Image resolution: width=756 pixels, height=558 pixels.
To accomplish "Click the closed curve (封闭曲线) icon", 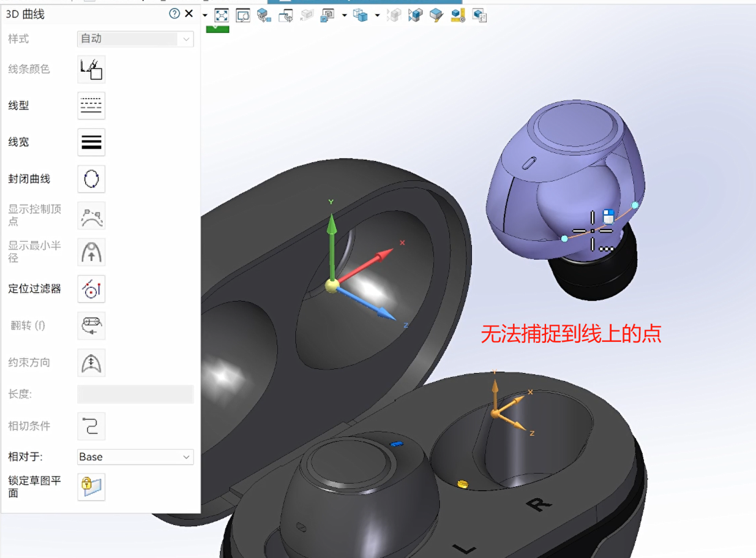I will [x=91, y=179].
